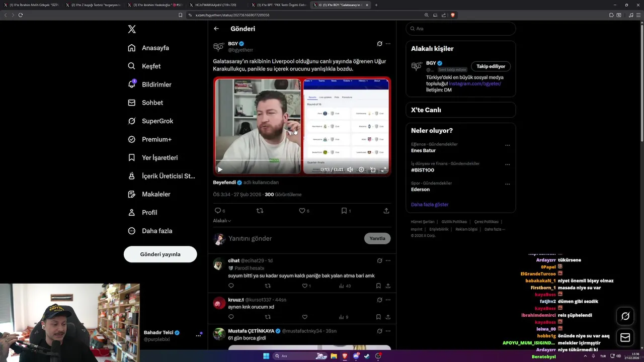Click Daha fazla göster link
The height and width of the screenshot is (362, 644).
pyautogui.click(x=430, y=205)
